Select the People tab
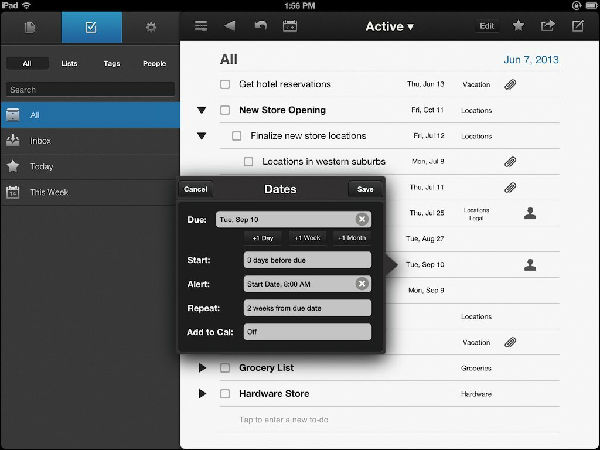This screenshot has height=450, width=600. pyautogui.click(x=154, y=64)
